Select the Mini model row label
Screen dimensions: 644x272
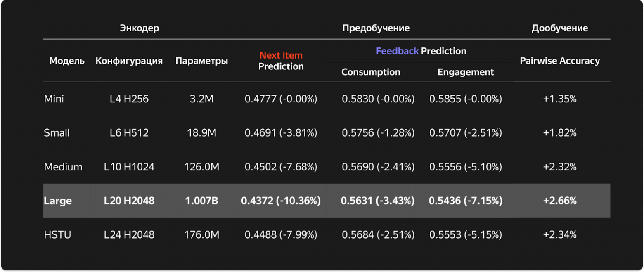pos(54,99)
